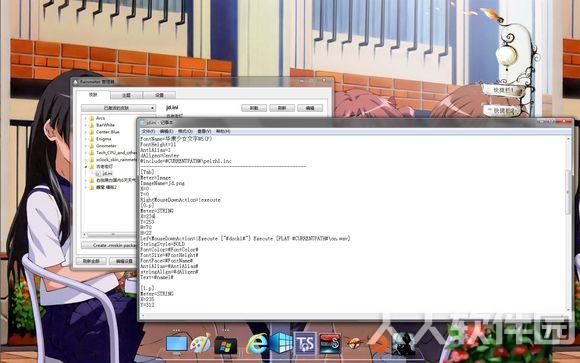Click the [1.p] section line in Notepad
This screenshot has width=580, height=363.
coord(147,288)
